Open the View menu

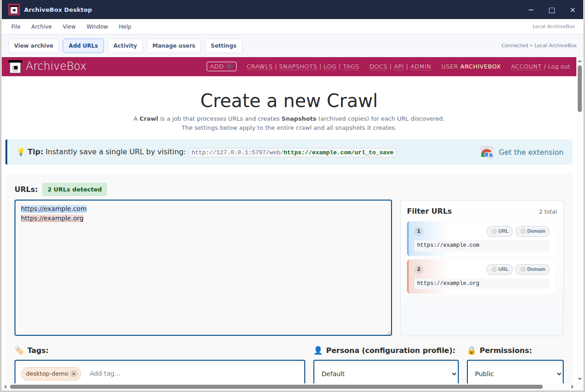coord(69,27)
